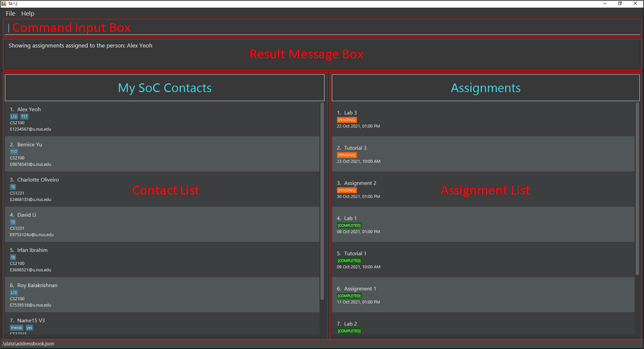Click the assignment list scrollbar
The width and height of the screenshot is (644, 349).
(x=637, y=189)
